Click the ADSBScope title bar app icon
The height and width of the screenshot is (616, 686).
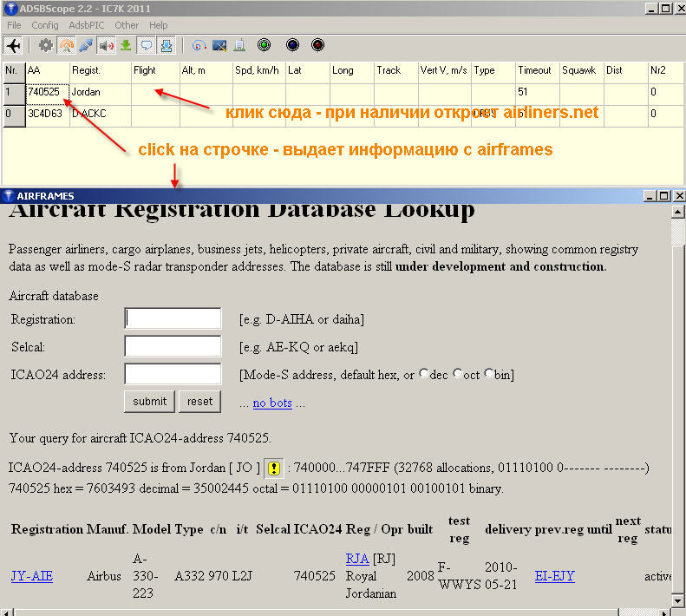click(10, 8)
